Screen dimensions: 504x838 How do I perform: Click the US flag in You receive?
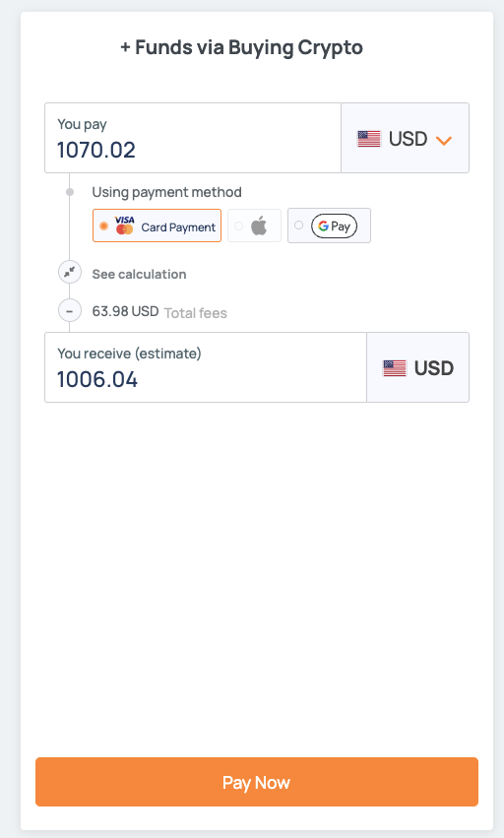click(395, 368)
